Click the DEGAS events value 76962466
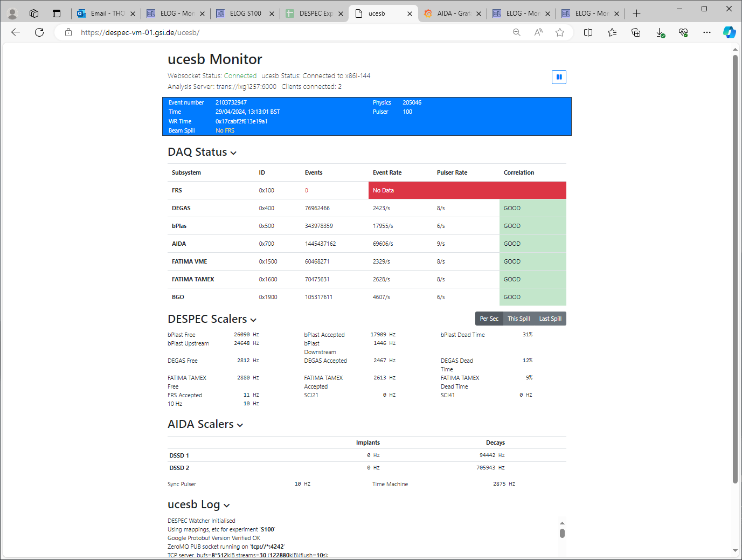 pyautogui.click(x=317, y=208)
